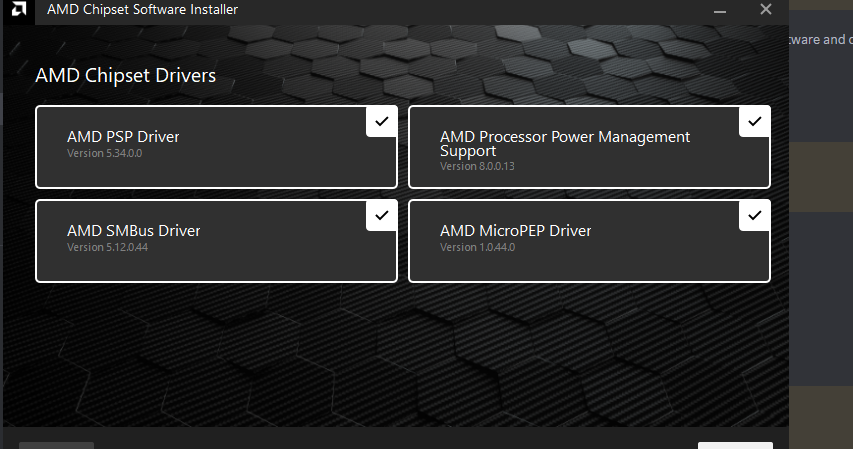Viewport: 853px width, 449px height.
Task: Uncheck AMD Processor Power Management Support checkbox
Action: (755, 121)
